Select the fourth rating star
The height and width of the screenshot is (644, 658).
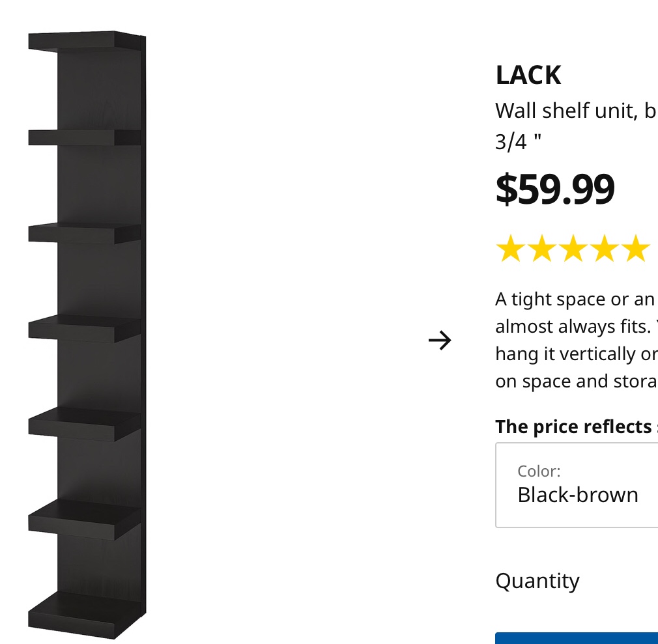[x=604, y=250]
